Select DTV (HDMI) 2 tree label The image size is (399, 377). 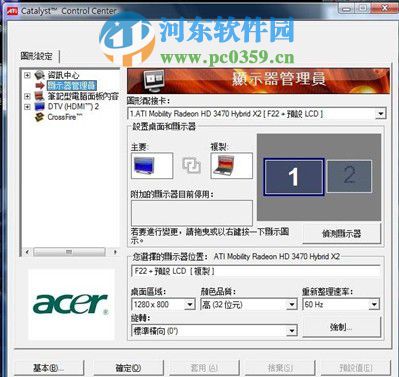73,107
